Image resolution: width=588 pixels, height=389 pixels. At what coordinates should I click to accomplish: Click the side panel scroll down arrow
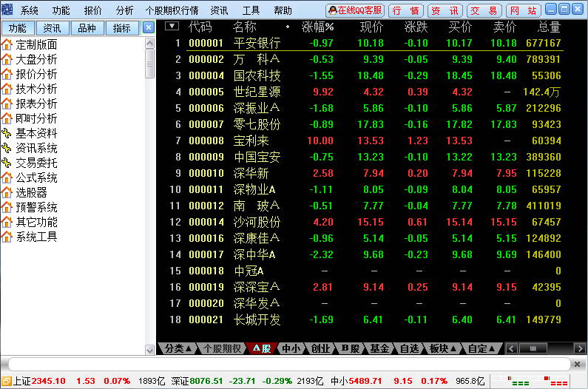(149, 350)
